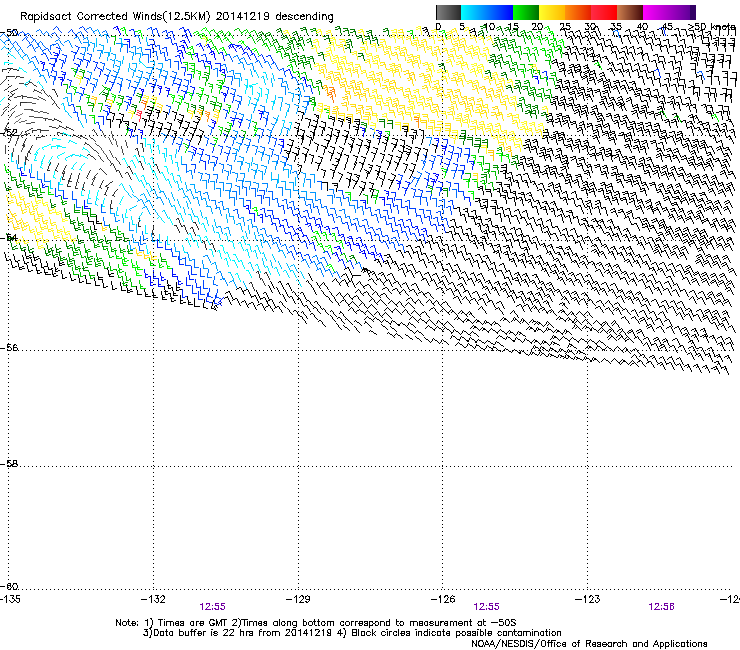
Task: Click the -135 longitude axis label
Action: click(x=10, y=599)
